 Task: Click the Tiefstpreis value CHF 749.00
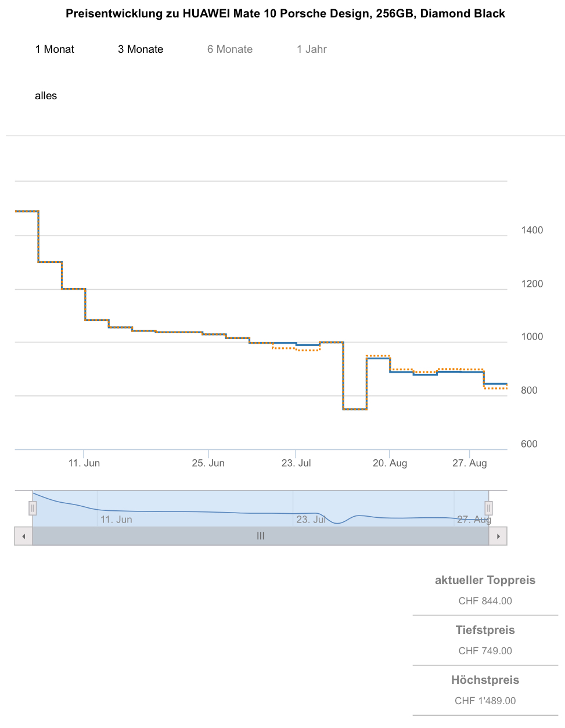click(485, 651)
